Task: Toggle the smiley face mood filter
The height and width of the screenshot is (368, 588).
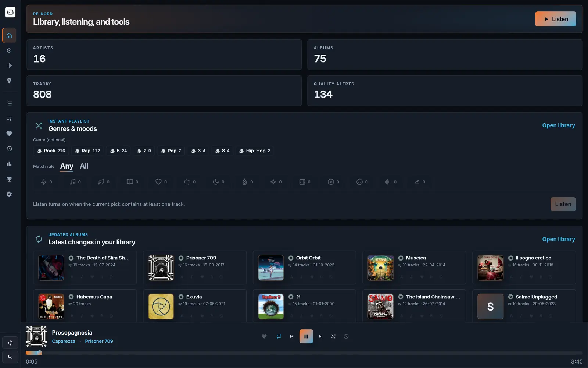Action: point(362,182)
